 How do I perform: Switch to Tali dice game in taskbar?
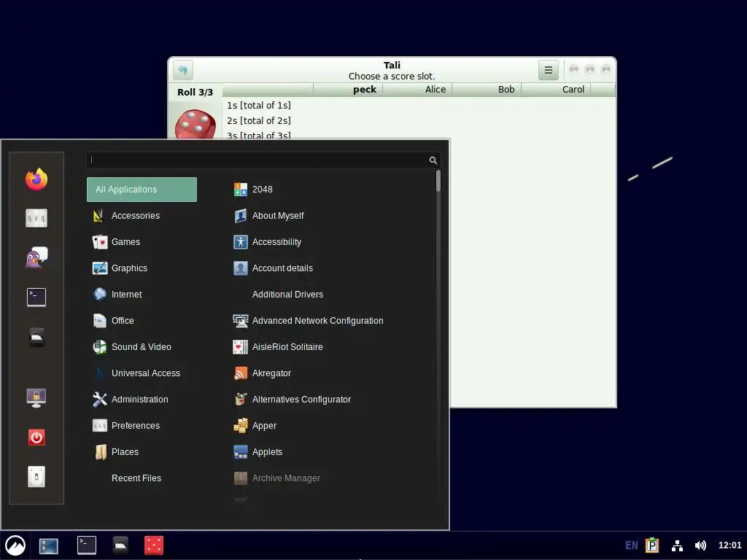coord(154,545)
